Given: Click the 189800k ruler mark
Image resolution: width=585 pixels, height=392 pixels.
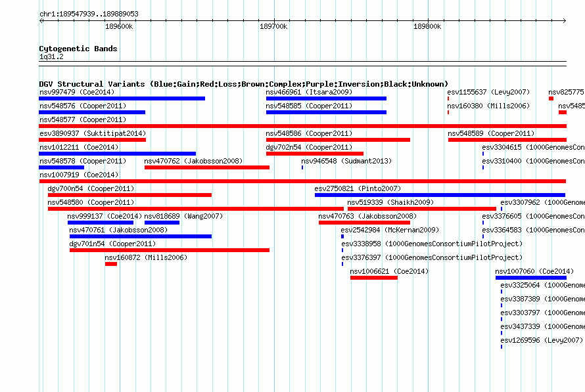Looking at the screenshot, I should click(x=427, y=26).
